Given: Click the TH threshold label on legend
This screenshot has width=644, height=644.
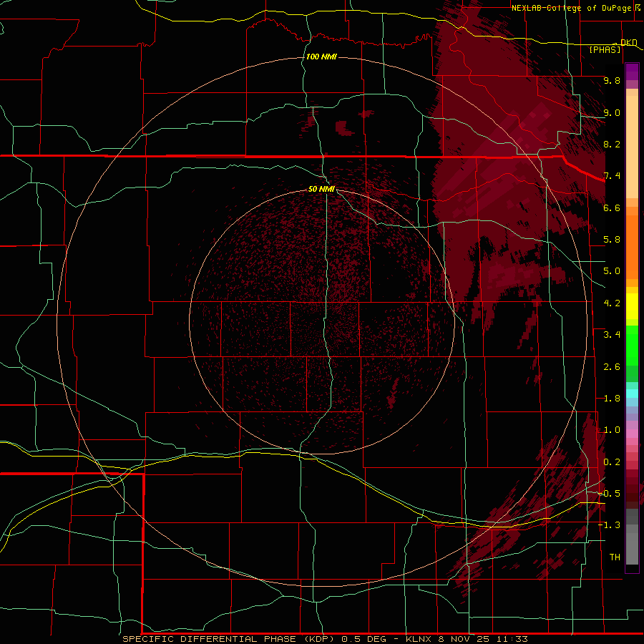Looking at the screenshot, I should [615, 557].
